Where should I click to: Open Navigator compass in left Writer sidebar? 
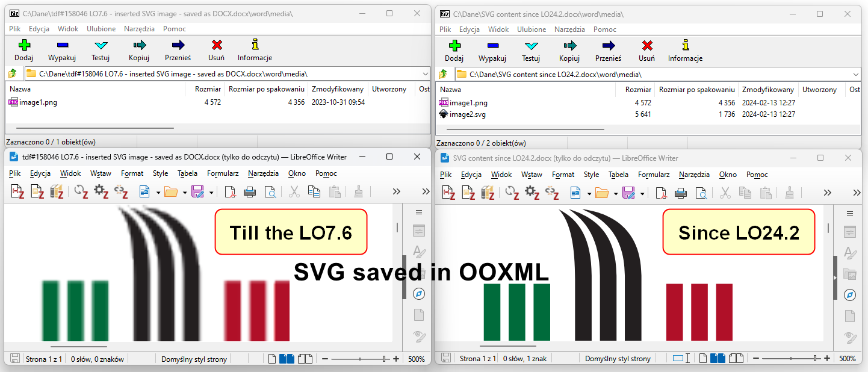pyautogui.click(x=419, y=294)
